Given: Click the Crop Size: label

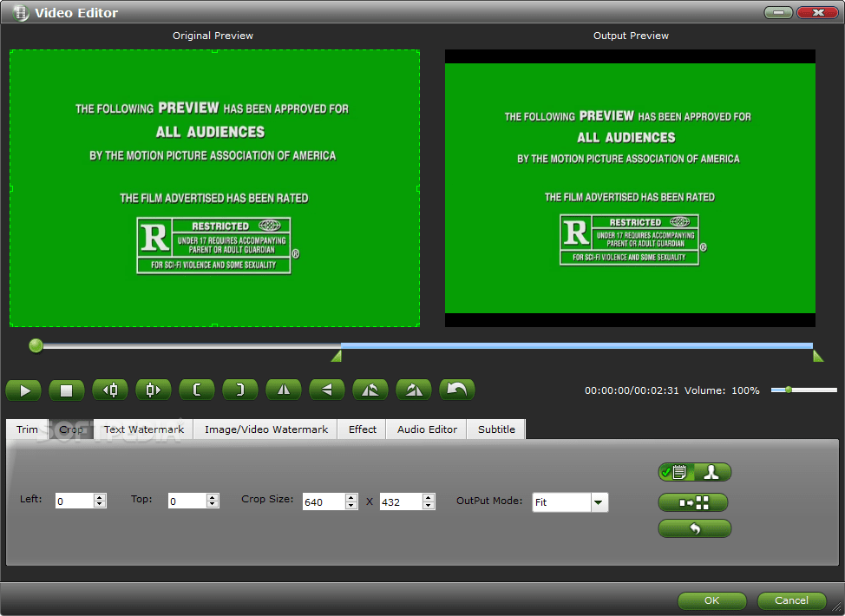Looking at the screenshot, I should click(267, 499).
